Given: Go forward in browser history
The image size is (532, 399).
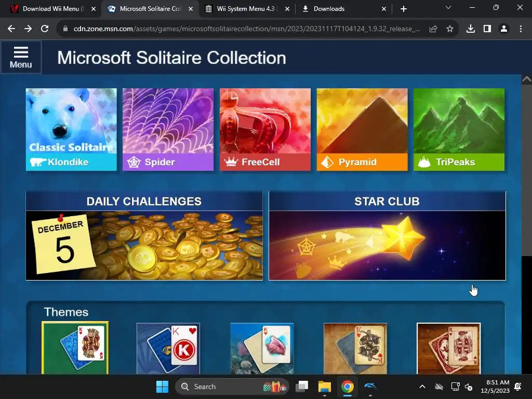Looking at the screenshot, I should (28, 29).
